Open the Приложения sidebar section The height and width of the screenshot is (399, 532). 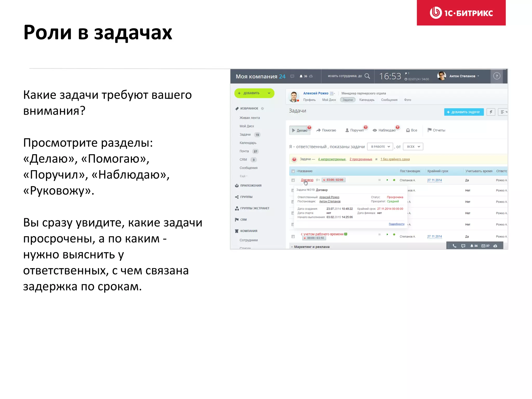(x=248, y=186)
